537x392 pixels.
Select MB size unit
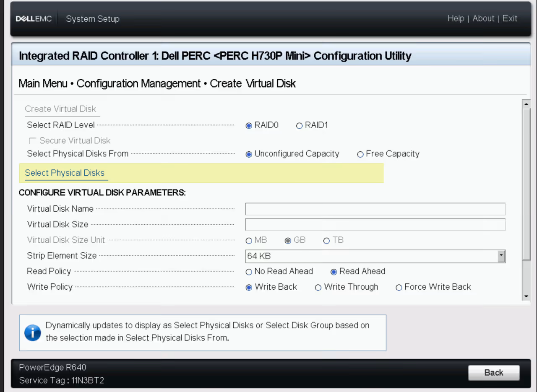249,241
